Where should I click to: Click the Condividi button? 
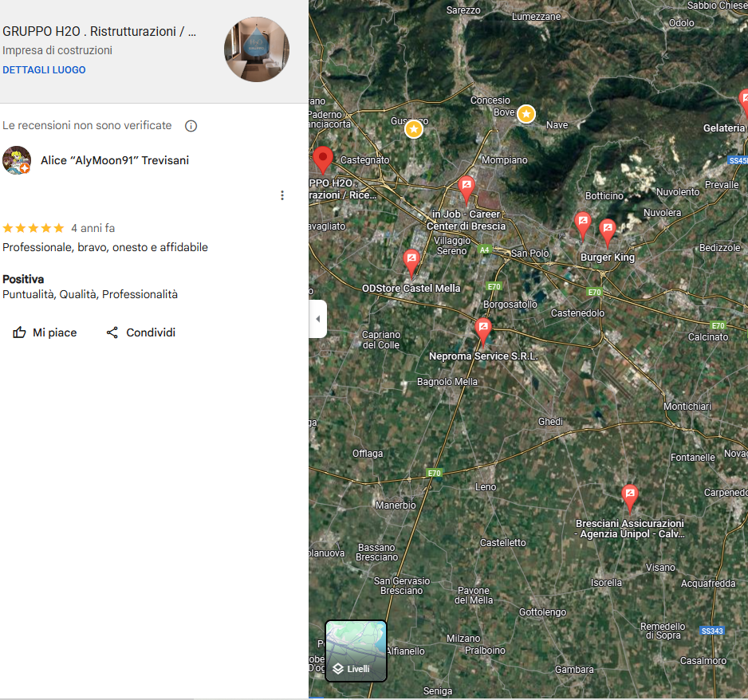tap(141, 332)
